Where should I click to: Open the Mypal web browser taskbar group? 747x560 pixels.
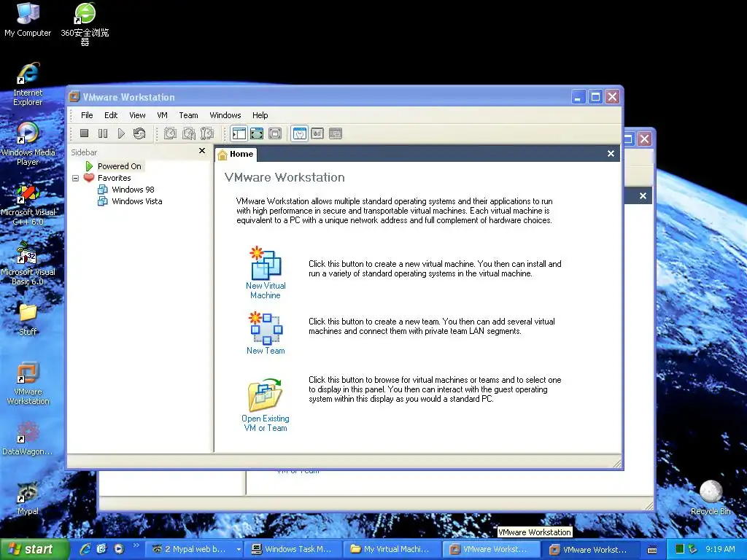pyautogui.click(x=195, y=549)
